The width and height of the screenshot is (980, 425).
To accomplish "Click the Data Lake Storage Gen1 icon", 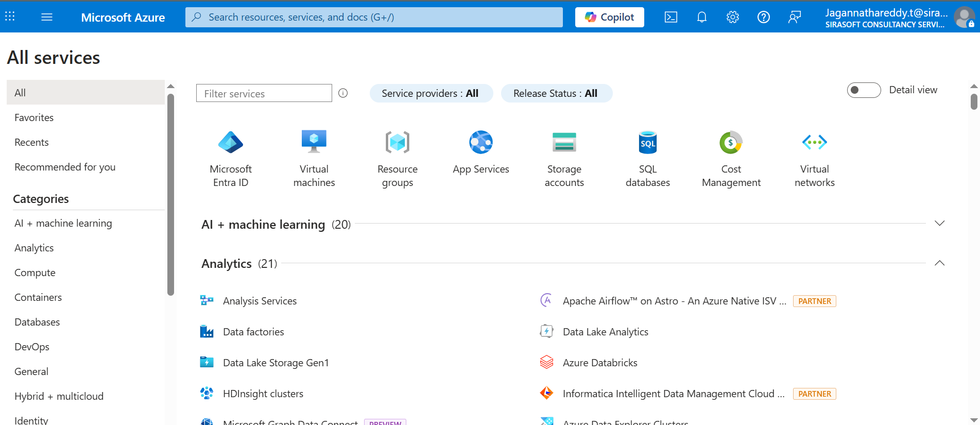I will (x=207, y=362).
